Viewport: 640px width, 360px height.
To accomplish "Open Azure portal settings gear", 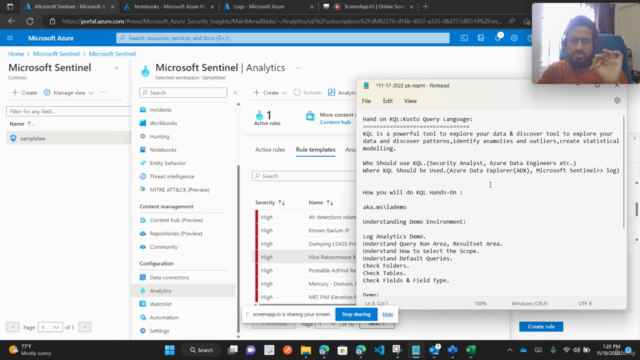I will coord(514,38).
